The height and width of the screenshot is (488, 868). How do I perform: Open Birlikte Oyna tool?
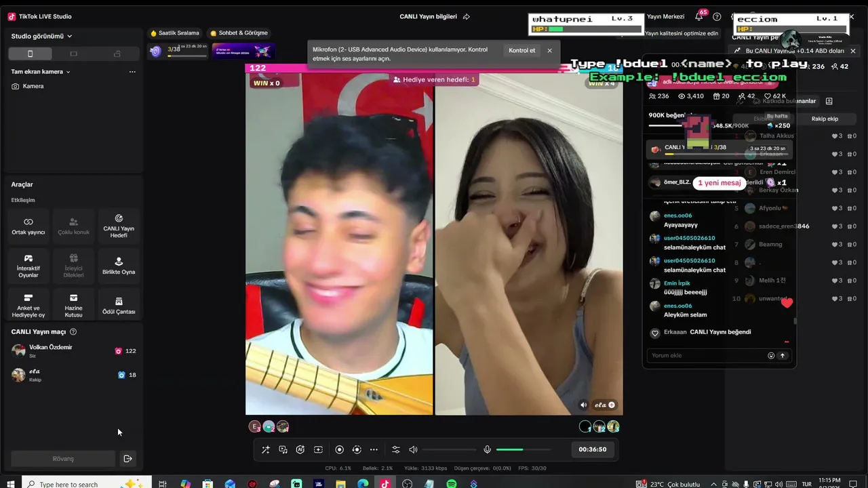(x=119, y=266)
